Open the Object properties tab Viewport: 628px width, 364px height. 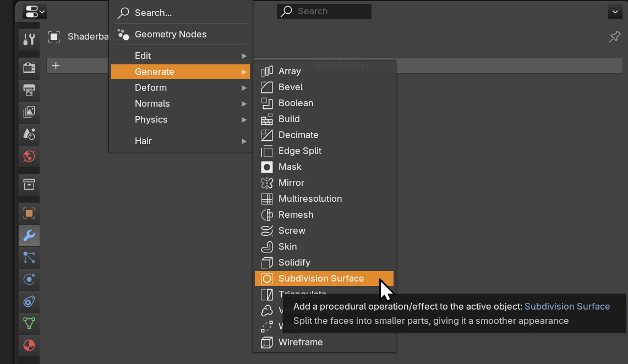click(29, 213)
